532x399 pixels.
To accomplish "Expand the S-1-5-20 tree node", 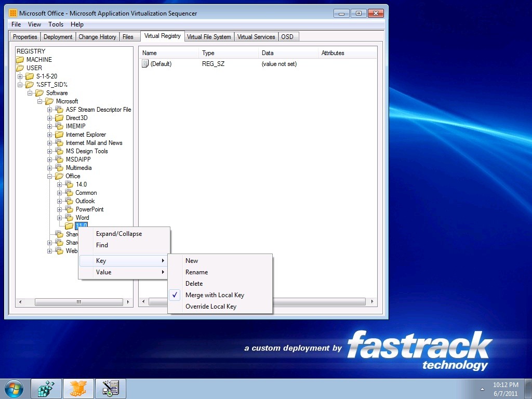I will pos(20,76).
